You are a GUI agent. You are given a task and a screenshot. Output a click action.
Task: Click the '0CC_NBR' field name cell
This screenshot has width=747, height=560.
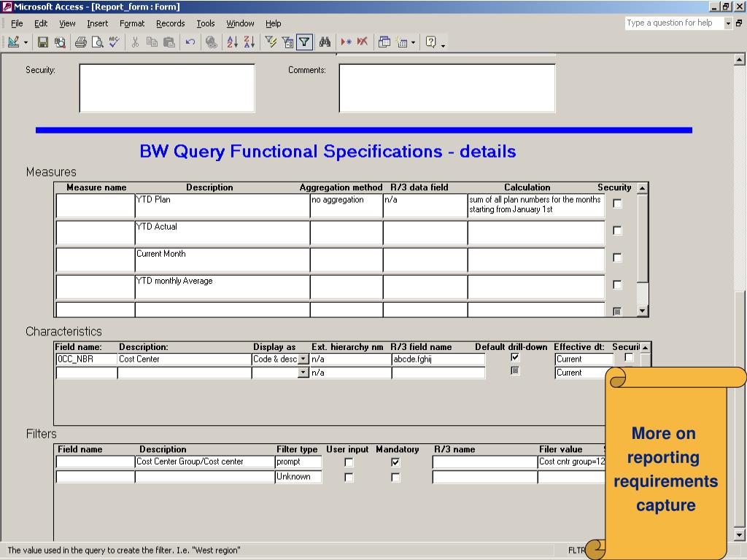(87, 359)
